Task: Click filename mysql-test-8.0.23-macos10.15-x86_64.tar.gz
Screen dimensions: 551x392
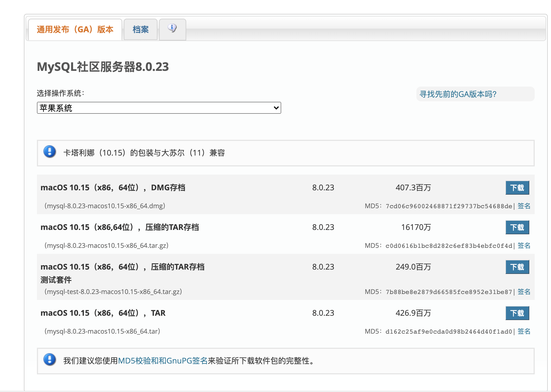Action: [x=113, y=292]
